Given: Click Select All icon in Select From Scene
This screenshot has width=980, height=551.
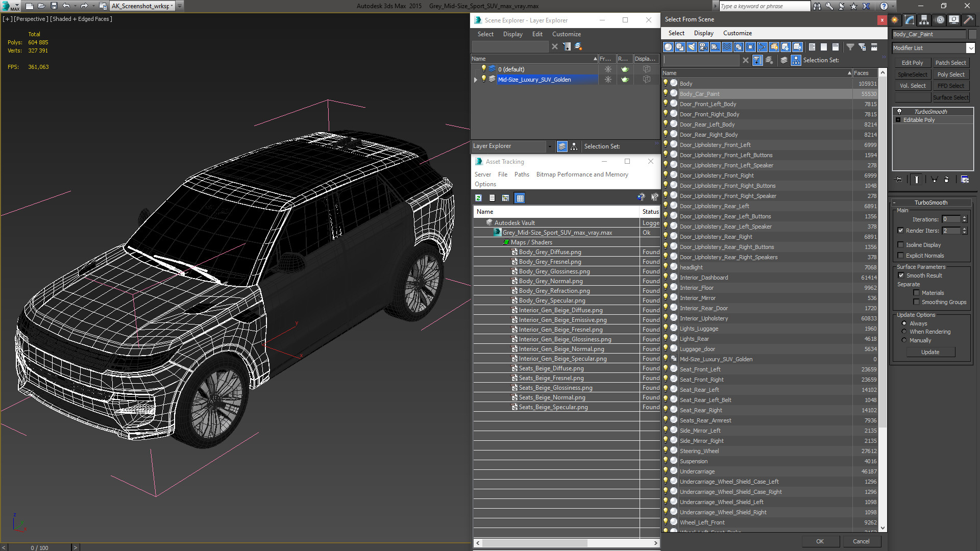Looking at the screenshot, I should click(x=812, y=47).
